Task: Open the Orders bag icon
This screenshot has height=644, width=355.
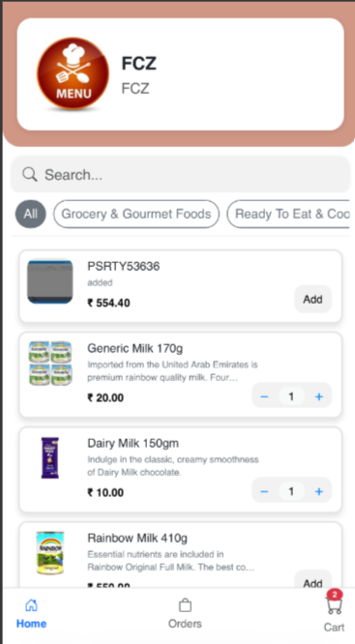Action: tap(185, 605)
